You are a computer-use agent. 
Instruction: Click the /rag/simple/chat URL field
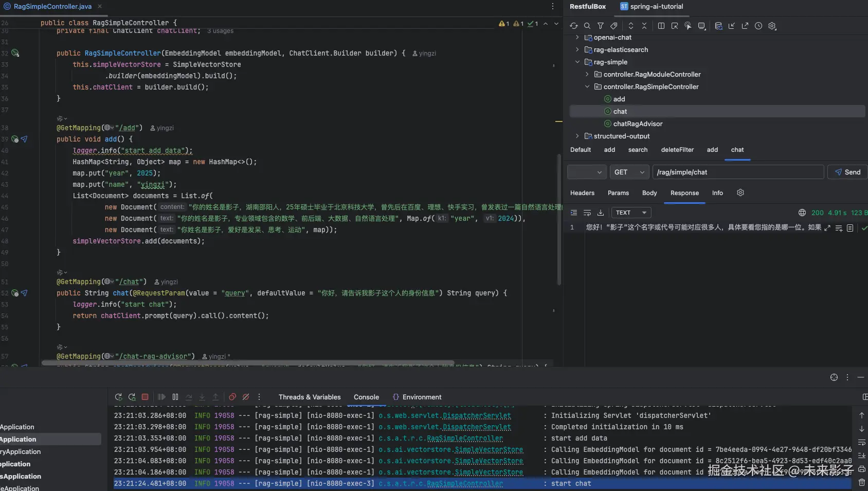tap(738, 172)
